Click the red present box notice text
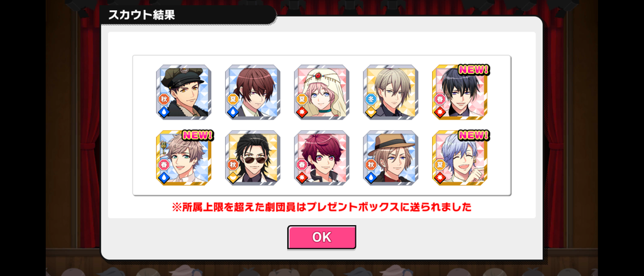 point(321,207)
